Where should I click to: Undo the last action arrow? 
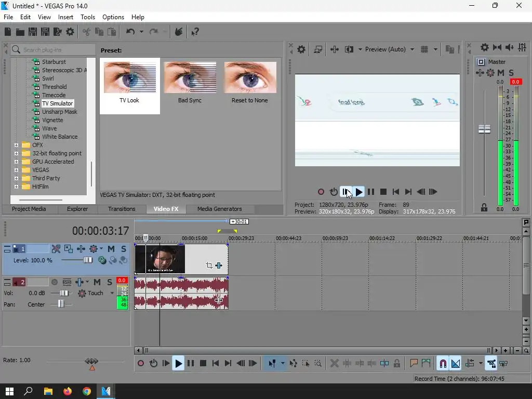(130, 32)
